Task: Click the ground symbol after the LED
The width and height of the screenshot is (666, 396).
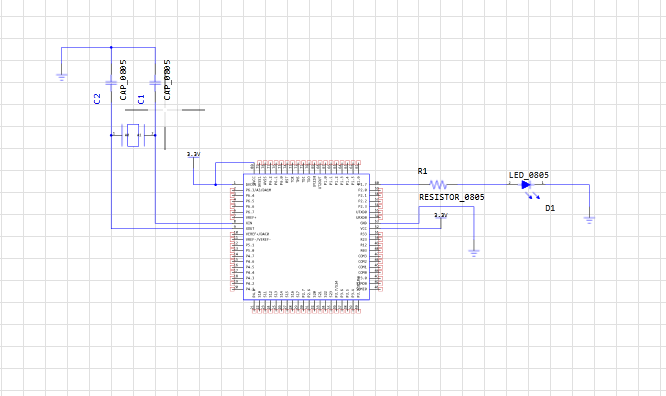Action: [x=589, y=220]
